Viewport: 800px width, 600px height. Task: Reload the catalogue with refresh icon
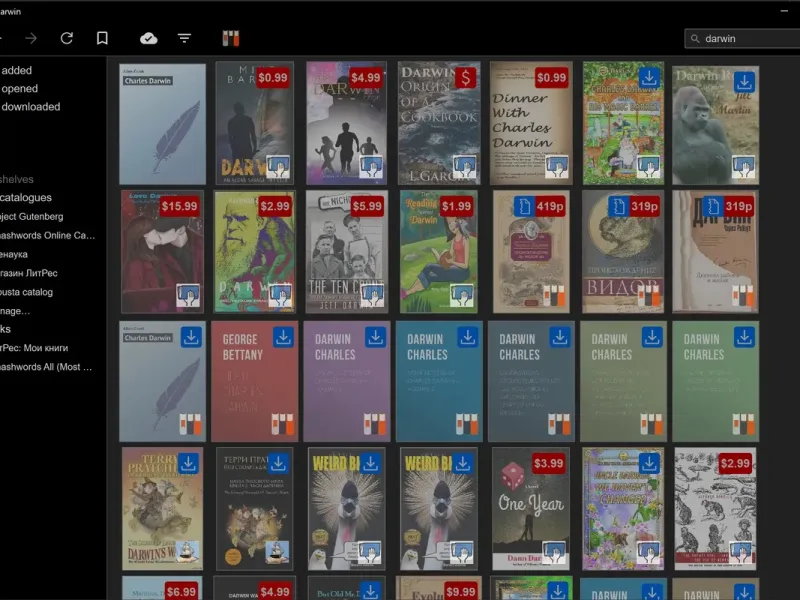click(67, 38)
